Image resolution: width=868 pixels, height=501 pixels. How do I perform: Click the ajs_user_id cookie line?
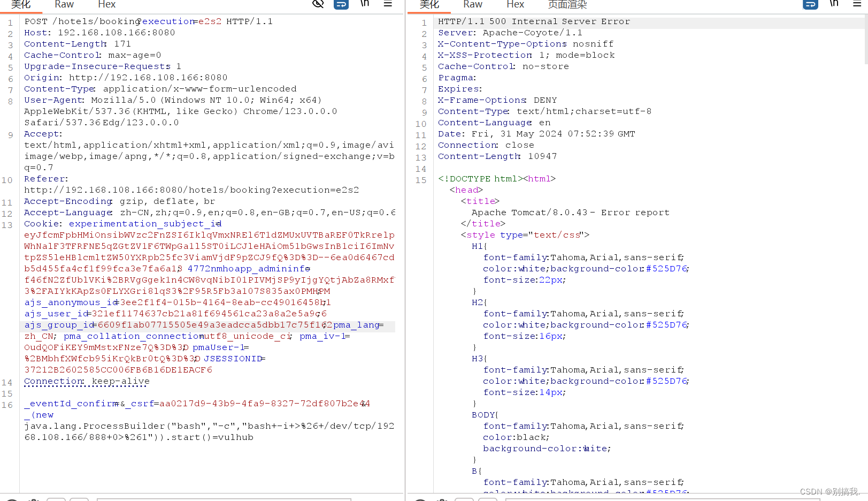[x=175, y=314]
